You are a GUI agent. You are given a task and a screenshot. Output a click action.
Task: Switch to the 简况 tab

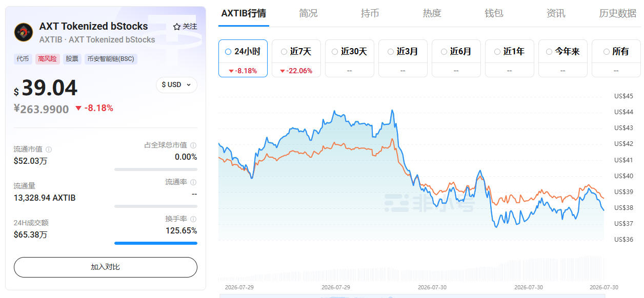(308, 13)
